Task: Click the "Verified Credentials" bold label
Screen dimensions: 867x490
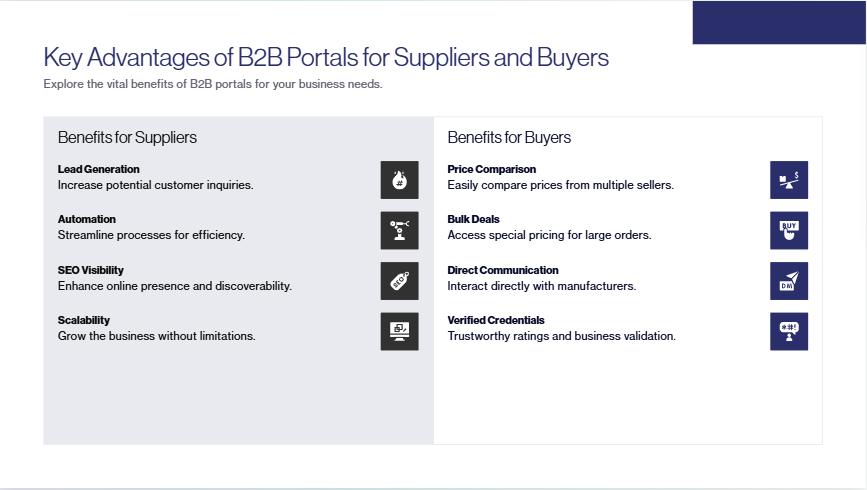Action: coord(496,320)
